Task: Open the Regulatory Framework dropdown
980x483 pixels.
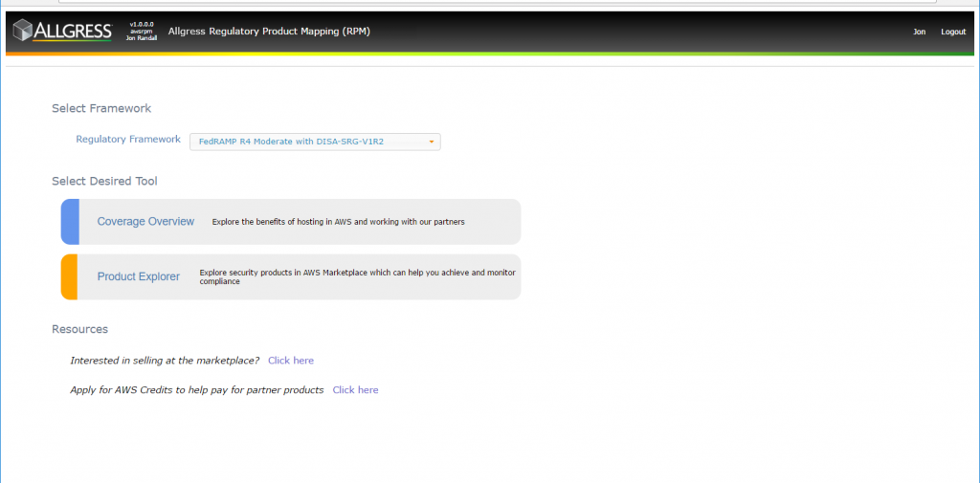Action: (315, 142)
